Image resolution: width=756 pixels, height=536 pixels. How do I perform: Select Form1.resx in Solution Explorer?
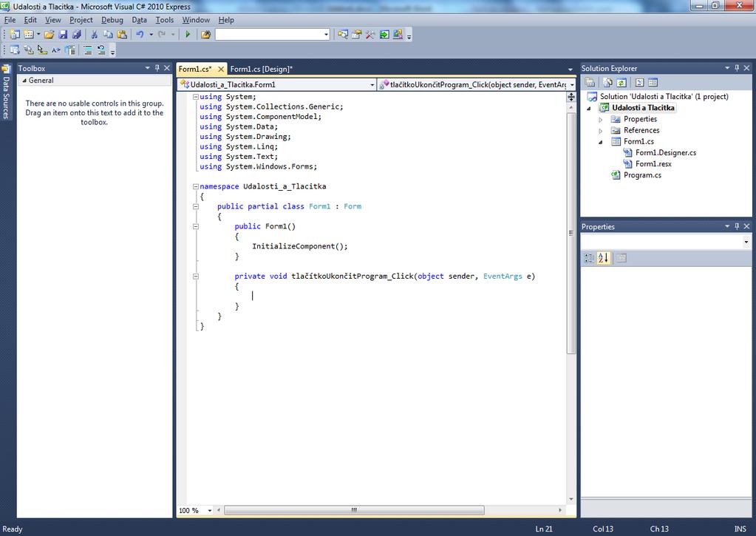[x=653, y=164]
